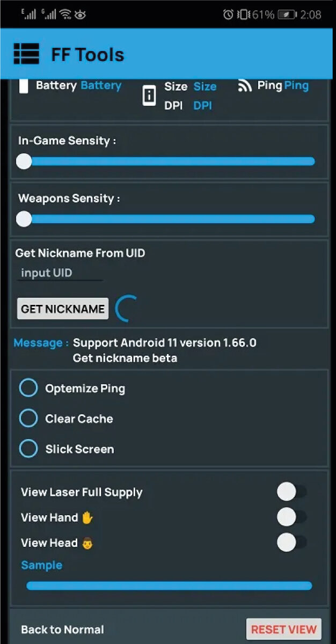This screenshot has height=644, width=336.
Task: Click the Weapons Sensity slider handle
Action: 24,218
